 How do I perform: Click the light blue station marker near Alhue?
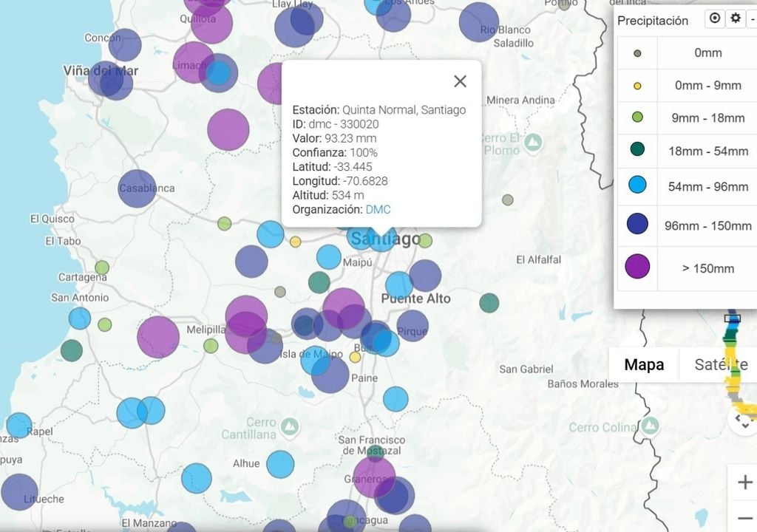coord(280,464)
